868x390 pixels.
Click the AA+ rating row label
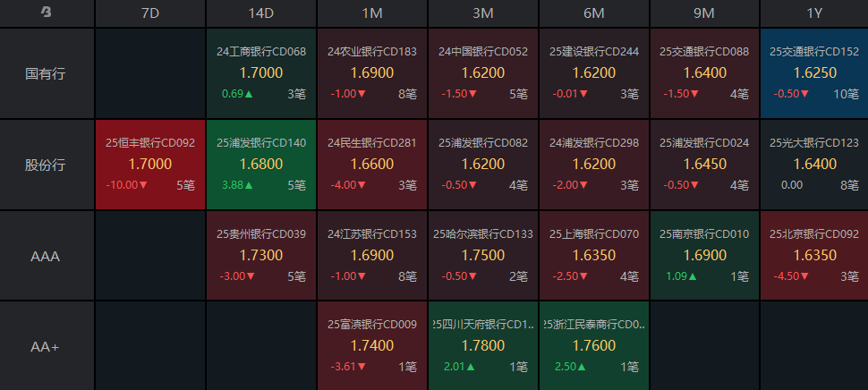[47, 346]
